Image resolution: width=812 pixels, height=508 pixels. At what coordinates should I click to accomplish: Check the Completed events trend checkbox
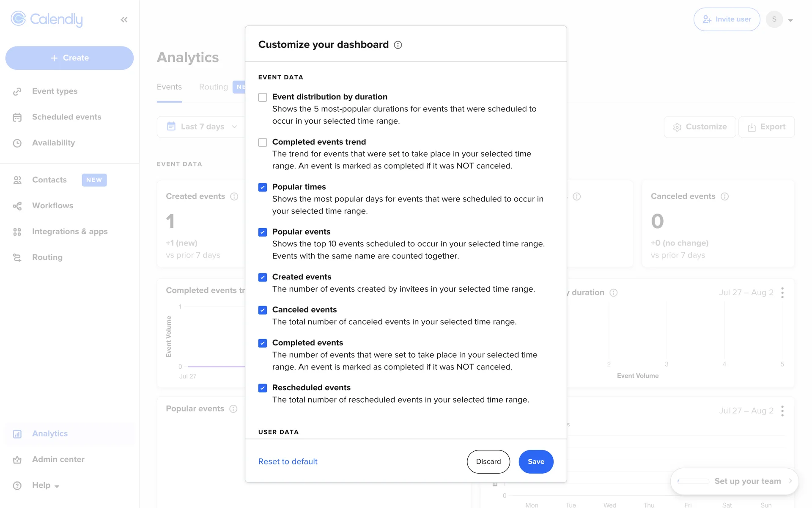[x=263, y=142]
